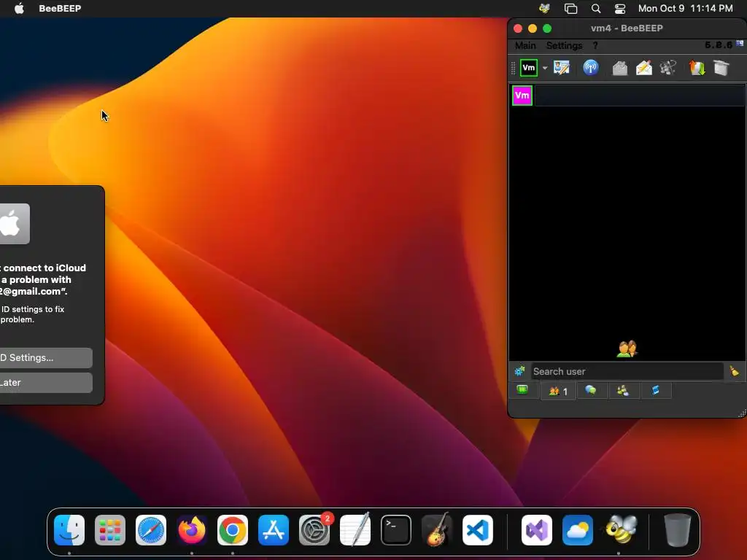Switch to the blue saved chats book tab
The image size is (747, 560).
pos(656,391)
